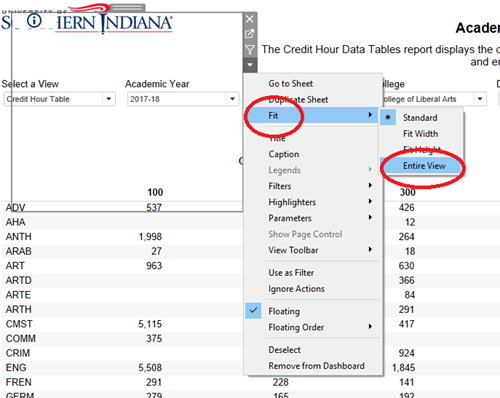Screen dimensions: 500x398
Task: Open the Select a View dropdown
Action: pos(60,99)
